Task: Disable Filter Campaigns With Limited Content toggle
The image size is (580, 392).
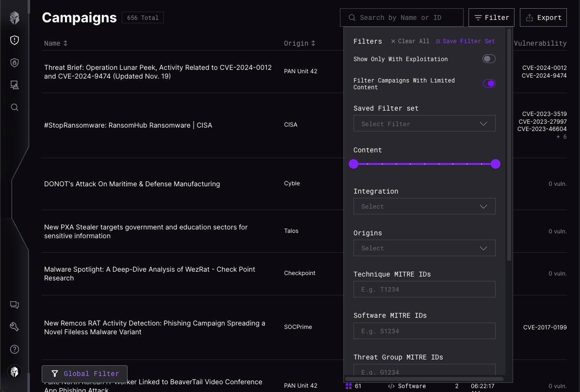Action: point(489,83)
